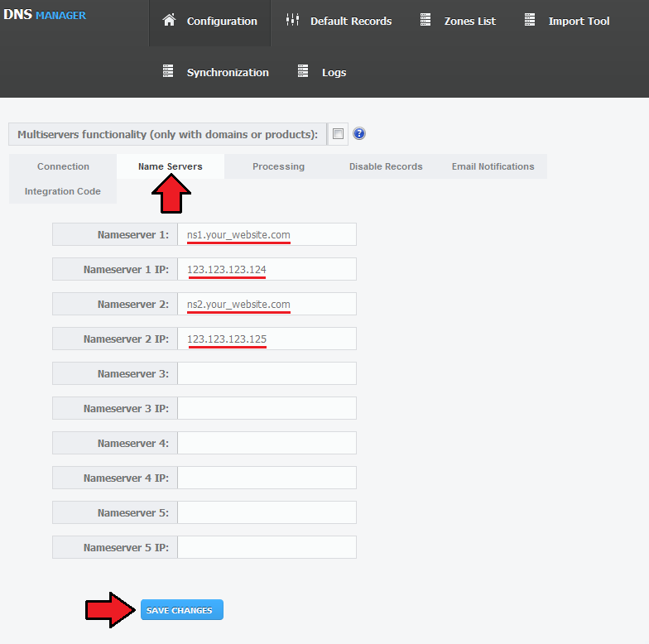Select the Disable Records tab

386,166
